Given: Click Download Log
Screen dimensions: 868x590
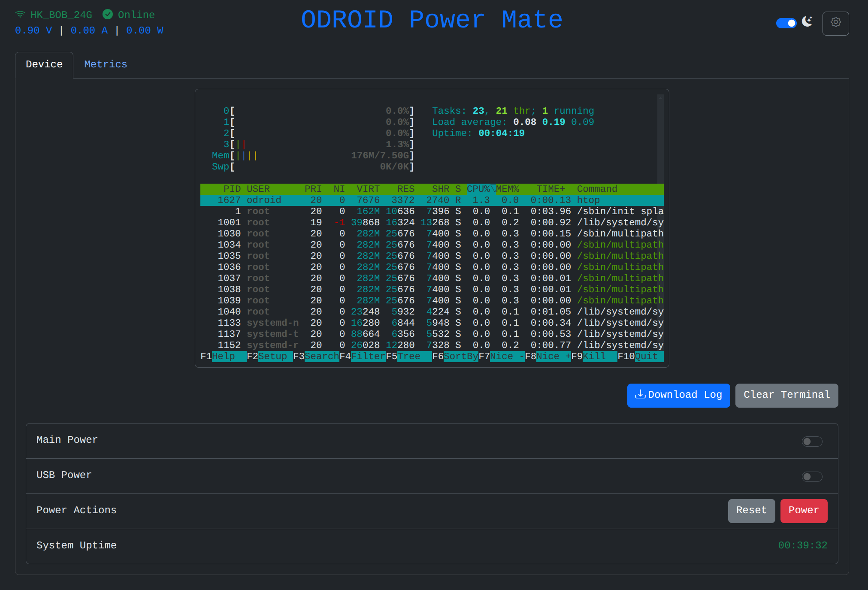Looking at the screenshot, I should 678,395.
